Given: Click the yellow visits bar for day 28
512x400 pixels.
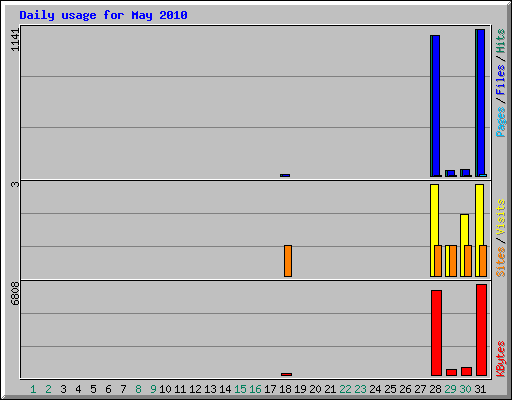Looking at the screenshot, I should tap(434, 231).
